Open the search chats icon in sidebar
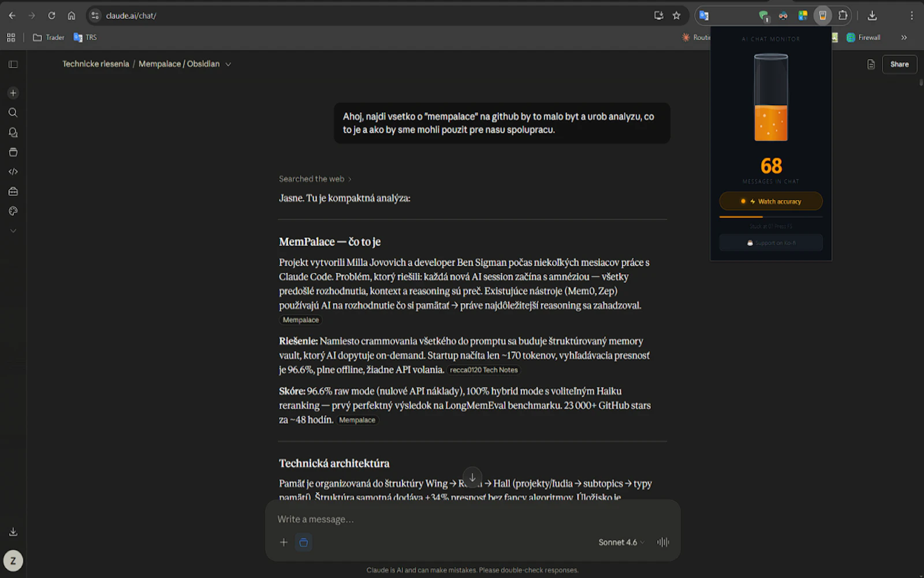The width and height of the screenshot is (924, 578). click(x=13, y=113)
